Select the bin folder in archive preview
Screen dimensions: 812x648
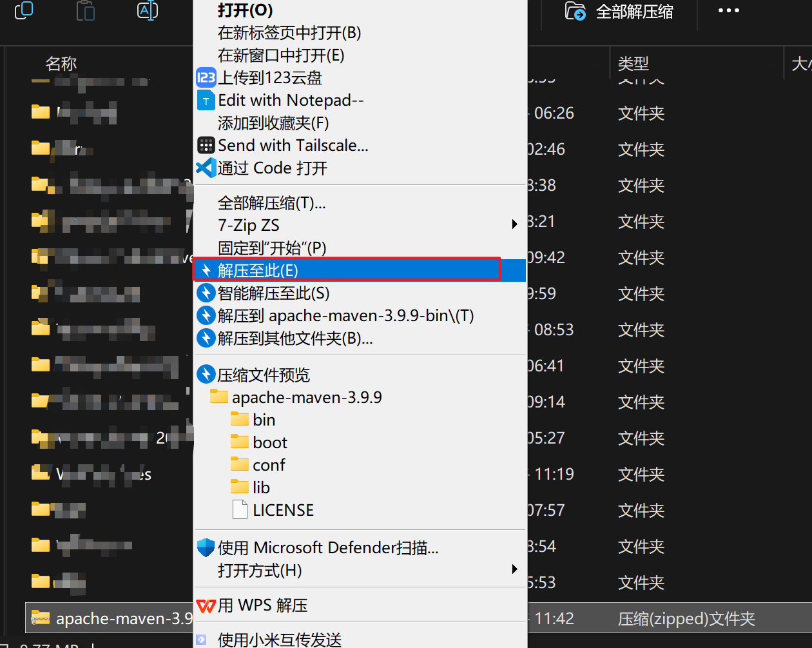coord(264,420)
